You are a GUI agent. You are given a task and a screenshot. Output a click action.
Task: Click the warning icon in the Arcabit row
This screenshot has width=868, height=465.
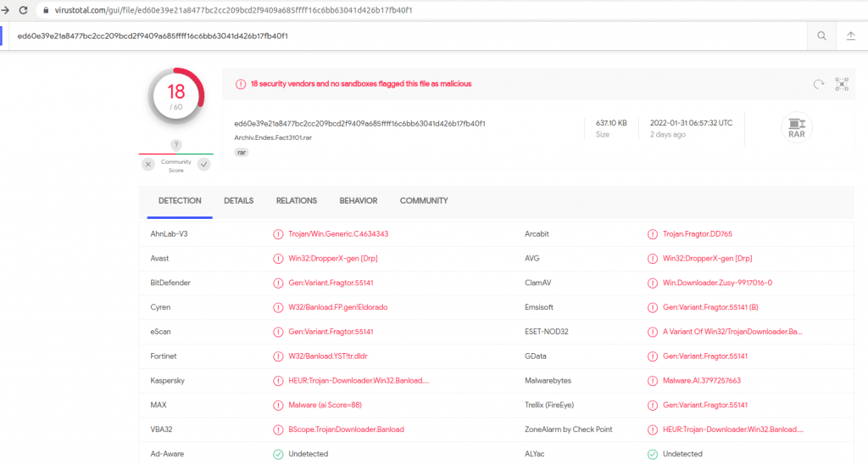(652, 234)
